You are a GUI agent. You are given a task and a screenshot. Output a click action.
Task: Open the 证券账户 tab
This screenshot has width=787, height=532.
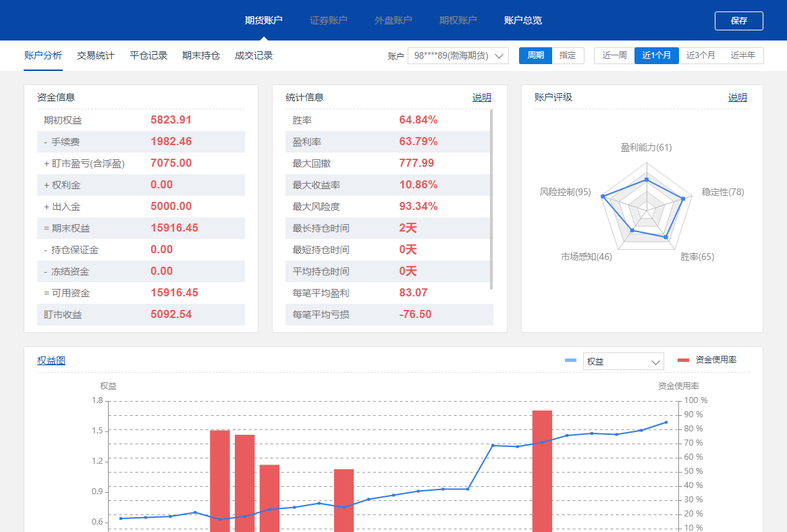328,20
